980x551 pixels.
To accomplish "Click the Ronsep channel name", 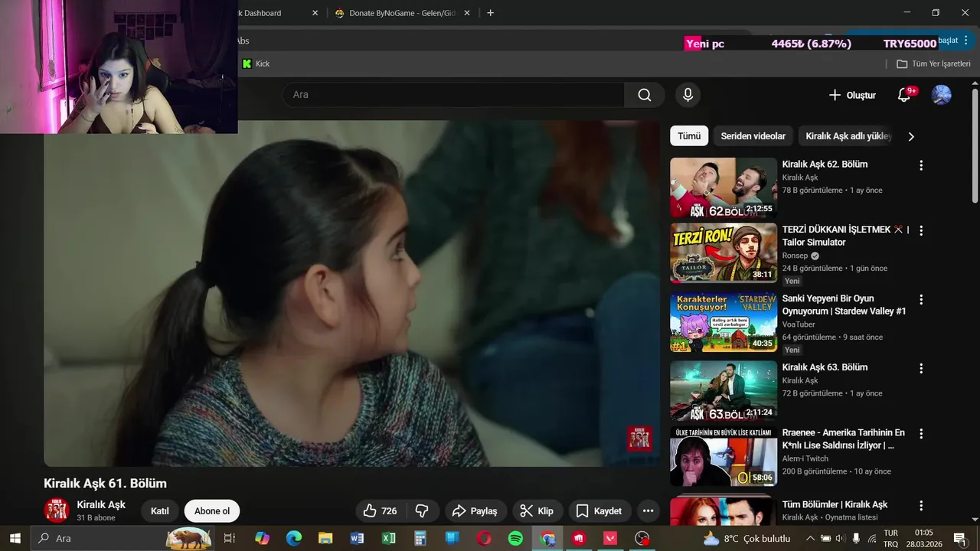I will pos(795,256).
